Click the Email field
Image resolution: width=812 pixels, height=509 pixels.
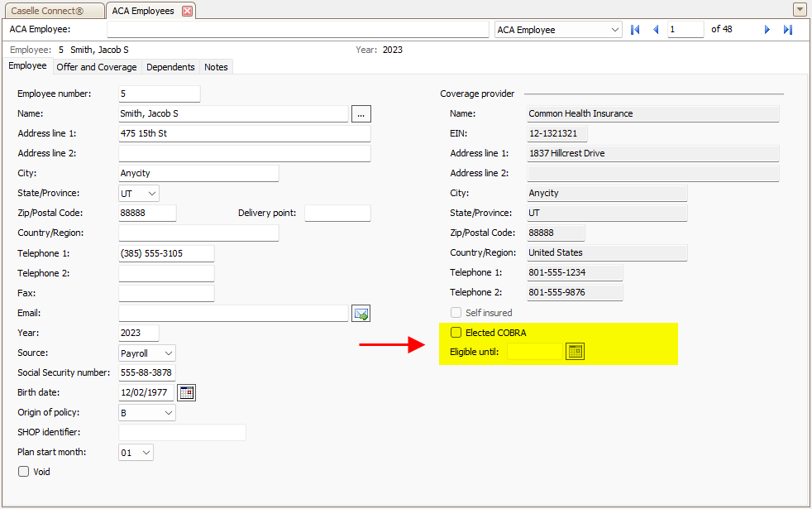(x=233, y=313)
